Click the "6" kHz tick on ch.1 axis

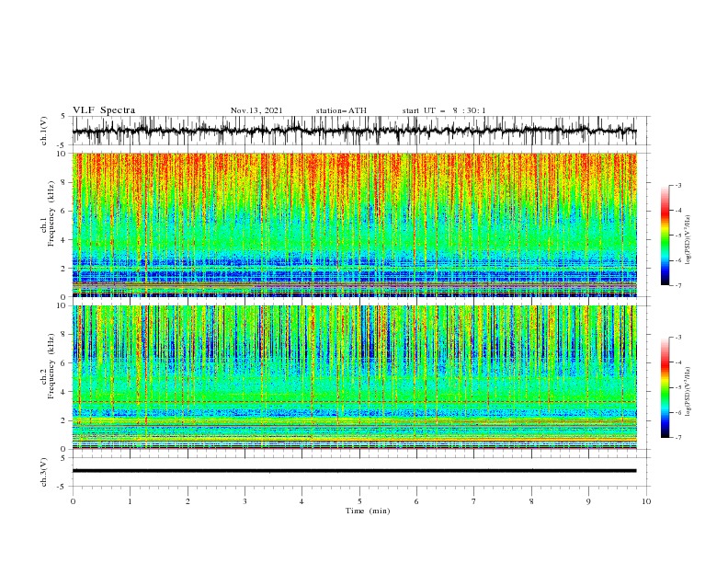click(x=63, y=211)
